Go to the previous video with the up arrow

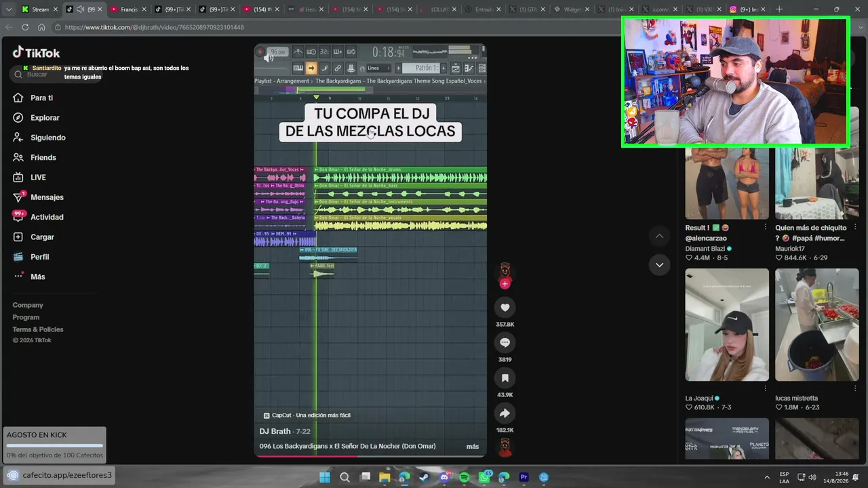pyautogui.click(x=659, y=236)
